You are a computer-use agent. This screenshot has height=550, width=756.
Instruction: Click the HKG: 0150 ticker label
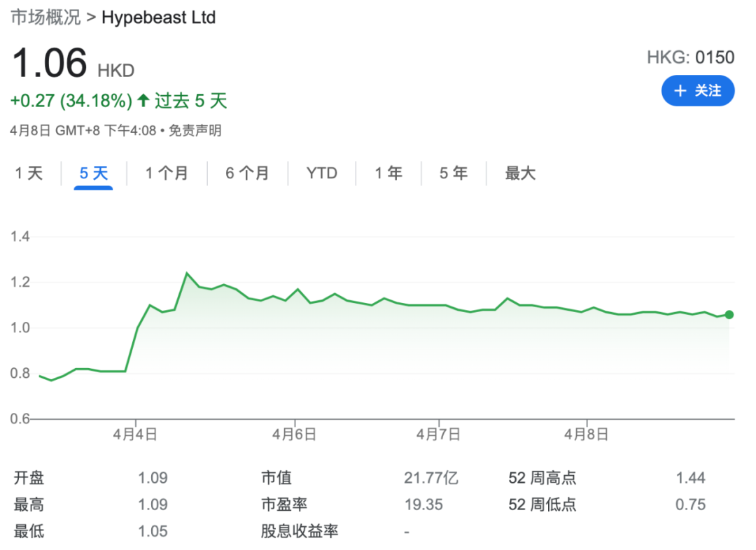pos(690,57)
